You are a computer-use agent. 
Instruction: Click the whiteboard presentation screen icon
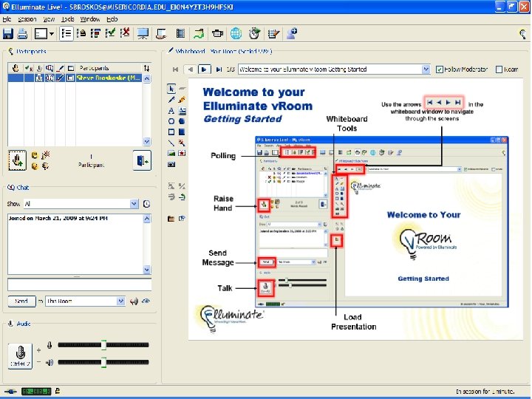143,33
